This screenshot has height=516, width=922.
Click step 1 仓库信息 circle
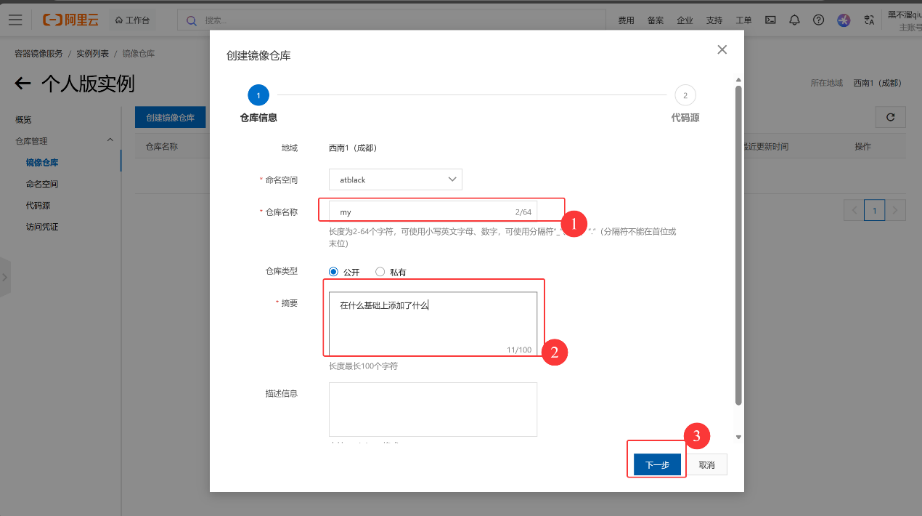(258, 95)
